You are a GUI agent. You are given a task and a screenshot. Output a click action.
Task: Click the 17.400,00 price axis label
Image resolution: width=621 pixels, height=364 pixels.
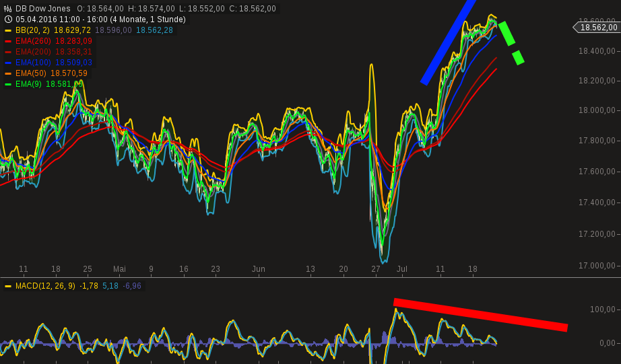(597, 203)
